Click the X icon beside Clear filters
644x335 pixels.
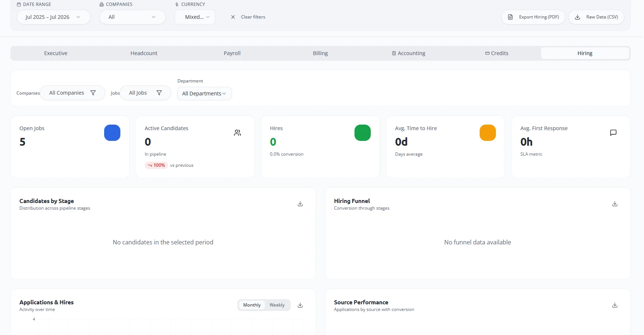pos(233,17)
